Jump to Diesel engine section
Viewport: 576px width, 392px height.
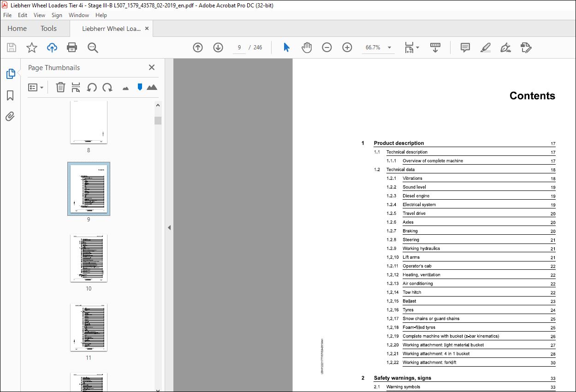(416, 196)
